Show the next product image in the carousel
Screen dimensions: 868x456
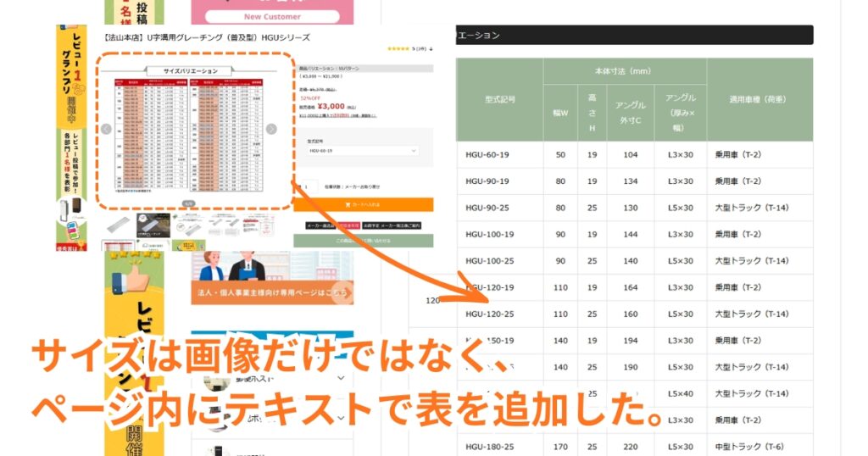271,129
